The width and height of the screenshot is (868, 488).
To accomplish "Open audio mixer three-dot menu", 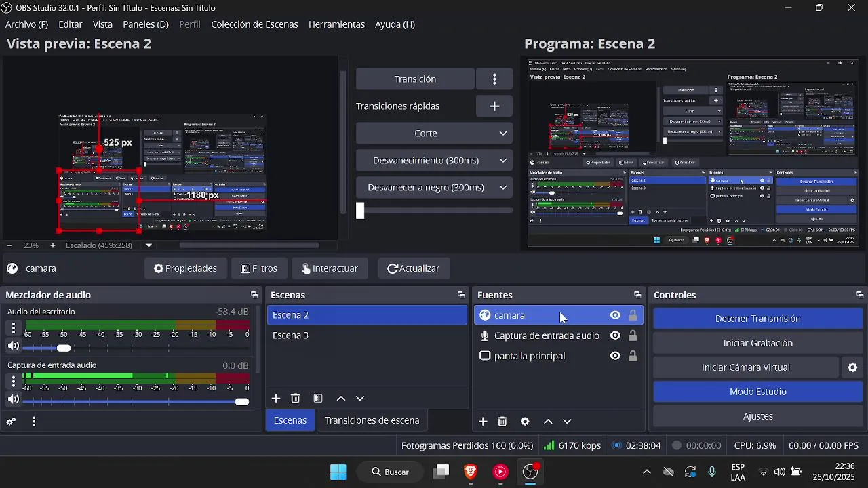I will pos(34,422).
